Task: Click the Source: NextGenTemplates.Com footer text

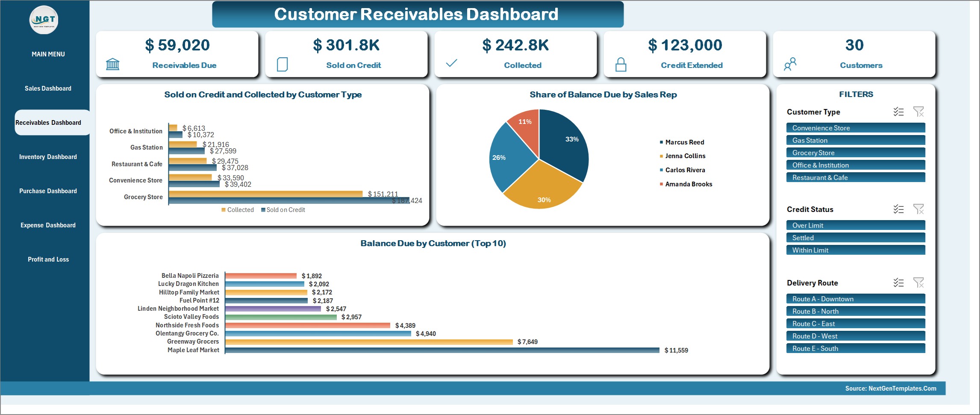Action: coord(891,389)
